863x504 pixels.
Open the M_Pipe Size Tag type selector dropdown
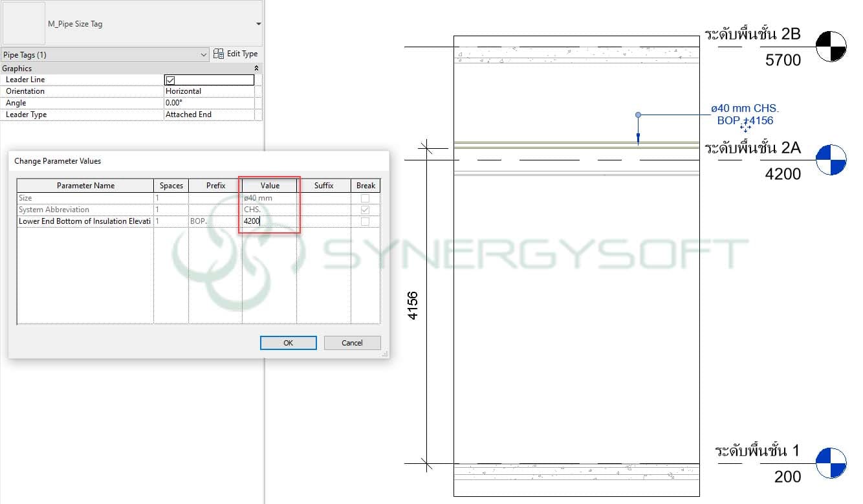(x=258, y=24)
